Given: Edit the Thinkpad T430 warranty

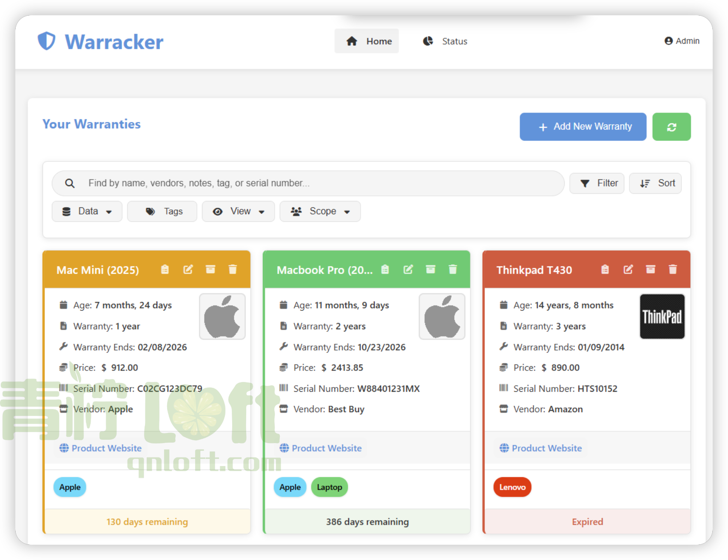Looking at the screenshot, I should click(628, 269).
